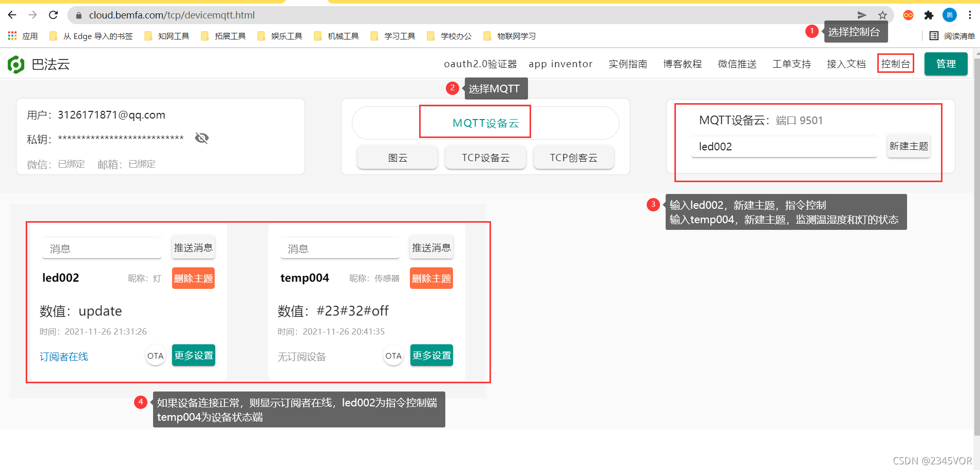
Task: Open 更多设置 for led002
Action: pos(194,355)
